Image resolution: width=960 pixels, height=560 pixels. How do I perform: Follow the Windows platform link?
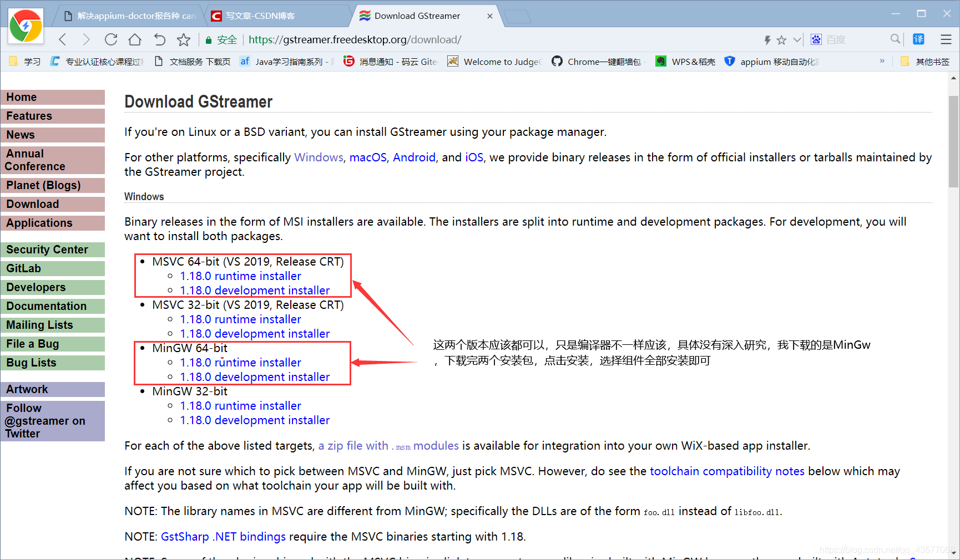point(319,157)
